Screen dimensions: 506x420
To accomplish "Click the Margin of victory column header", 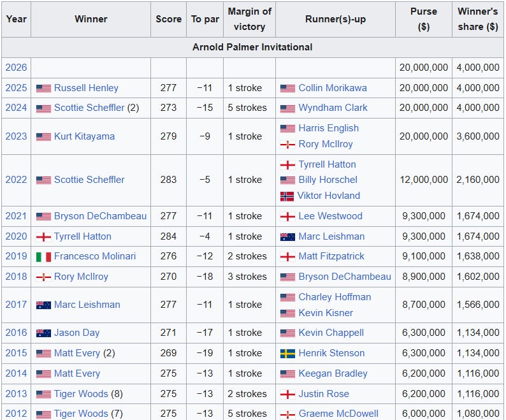I will click(x=249, y=19).
